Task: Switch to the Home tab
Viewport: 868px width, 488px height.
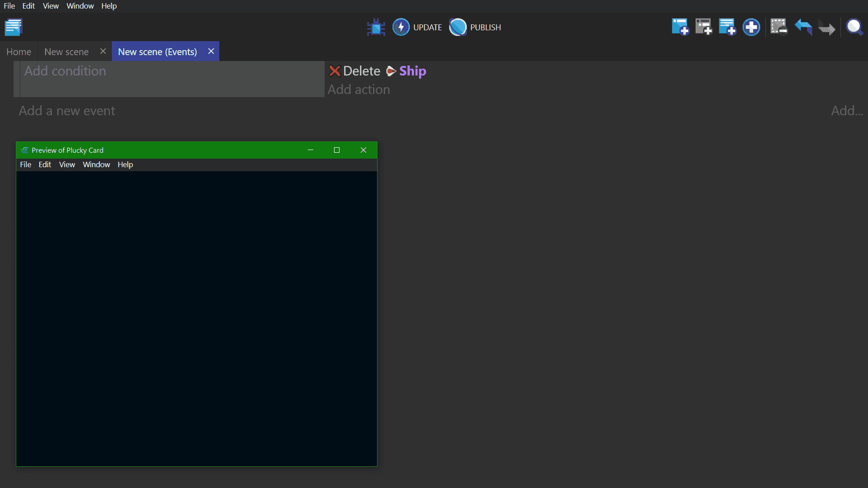Action: pos(19,52)
